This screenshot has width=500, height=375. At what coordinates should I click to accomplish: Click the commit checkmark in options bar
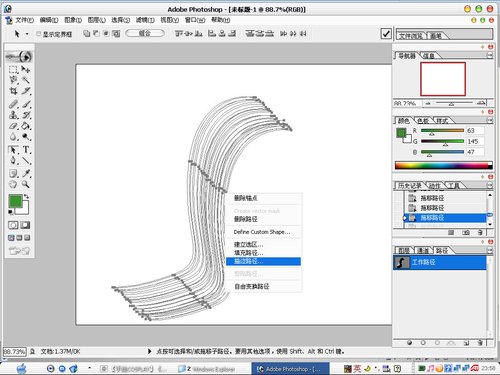[386, 34]
